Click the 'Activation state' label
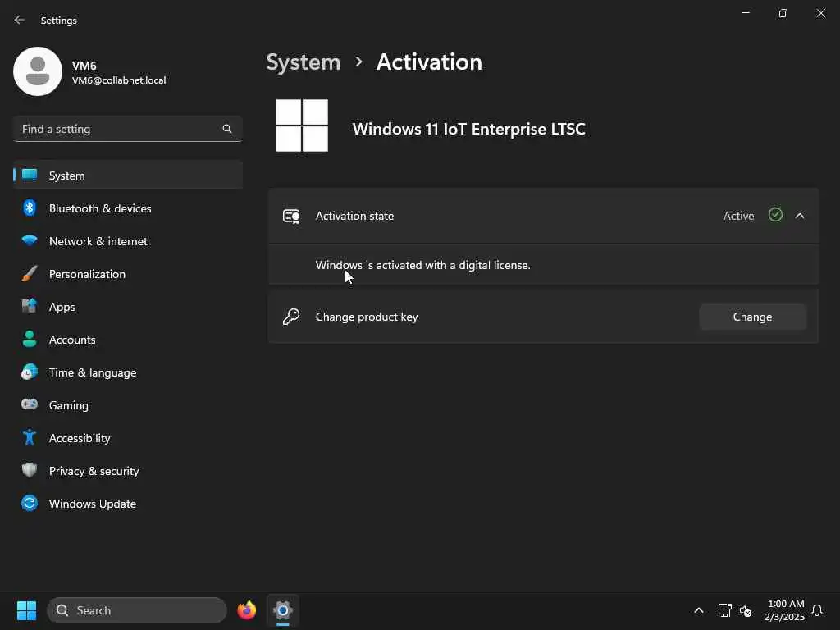Viewport: 840px width, 630px height. point(354,216)
